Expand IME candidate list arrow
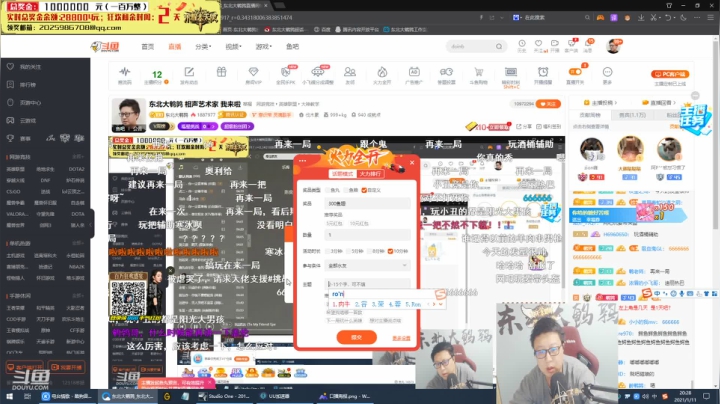 [x=441, y=304]
